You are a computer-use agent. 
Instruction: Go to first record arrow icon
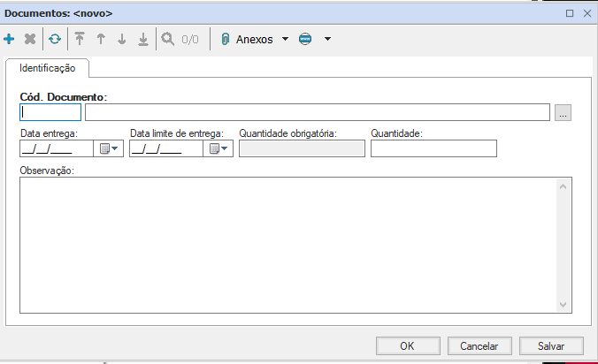click(80, 39)
